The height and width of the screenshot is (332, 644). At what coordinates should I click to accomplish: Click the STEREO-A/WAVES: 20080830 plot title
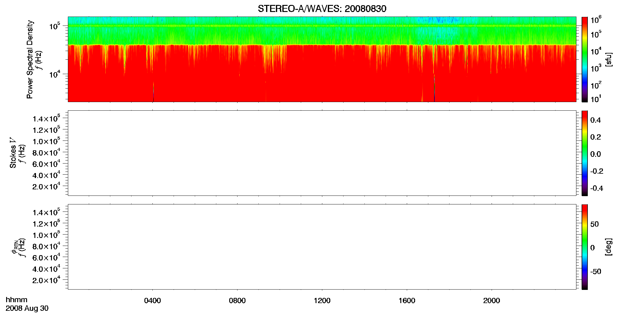click(322, 9)
